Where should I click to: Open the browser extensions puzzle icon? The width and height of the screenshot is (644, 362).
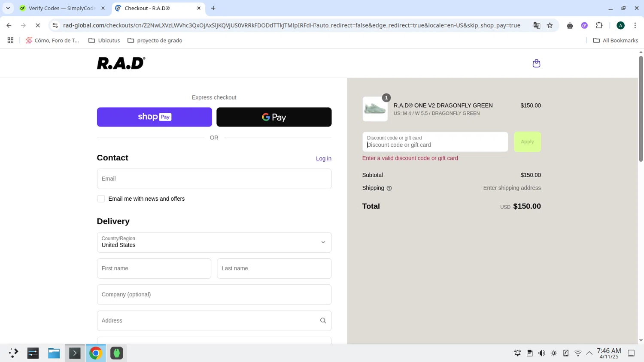[x=599, y=25]
